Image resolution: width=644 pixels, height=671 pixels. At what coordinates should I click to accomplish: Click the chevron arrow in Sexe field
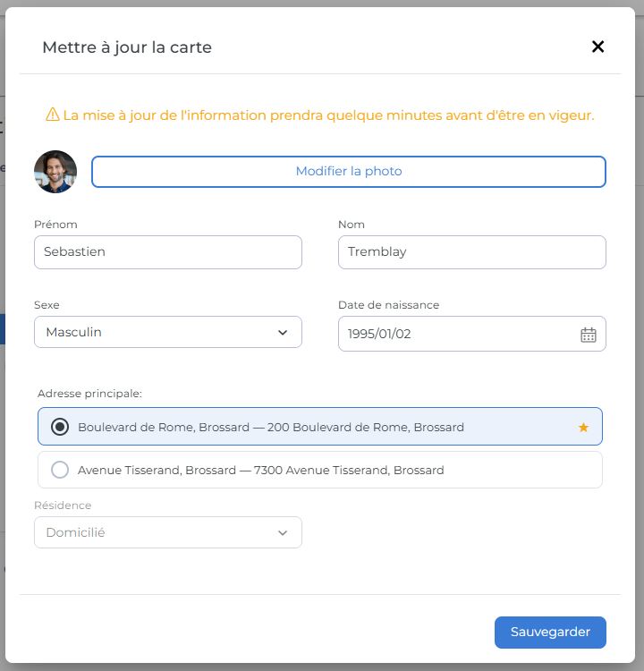coord(283,333)
